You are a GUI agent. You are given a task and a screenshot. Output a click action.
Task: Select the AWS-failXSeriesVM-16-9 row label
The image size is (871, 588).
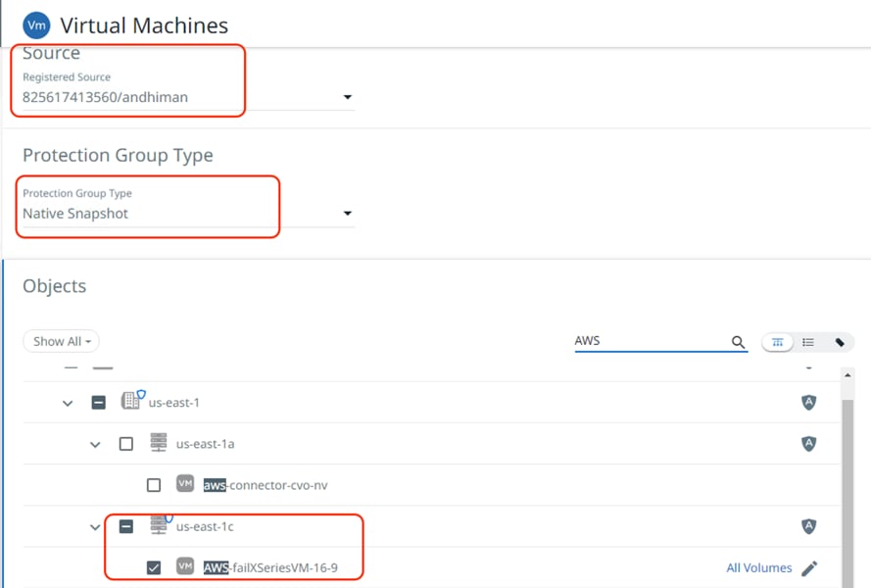tap(270, 568)
